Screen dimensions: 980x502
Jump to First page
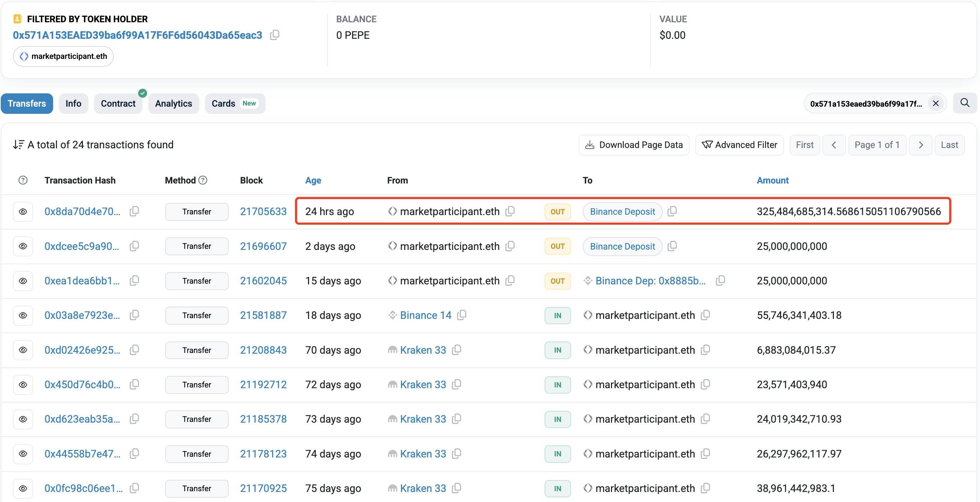[x=804, y=145]
